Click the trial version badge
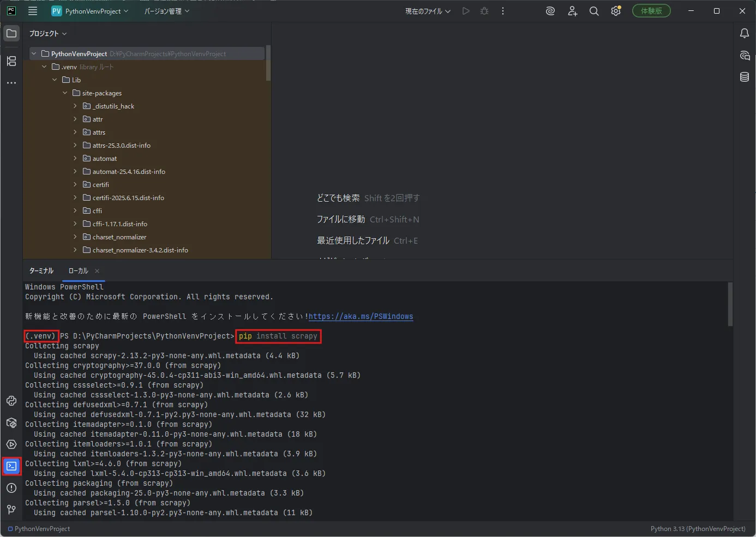756x537 pixels. pos(651,11)
